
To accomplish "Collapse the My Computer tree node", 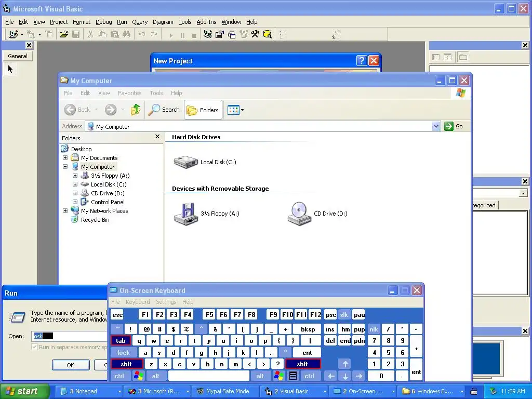I will pyautogui.click(x=65, y=167).
